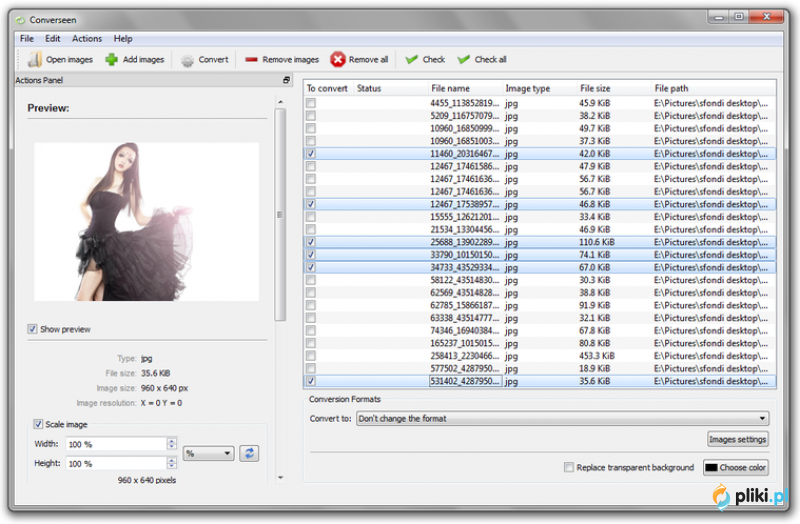Screen dimensions: 800x524
Task: Click the Open images toolbar icon
Action: tap(35, 60)
